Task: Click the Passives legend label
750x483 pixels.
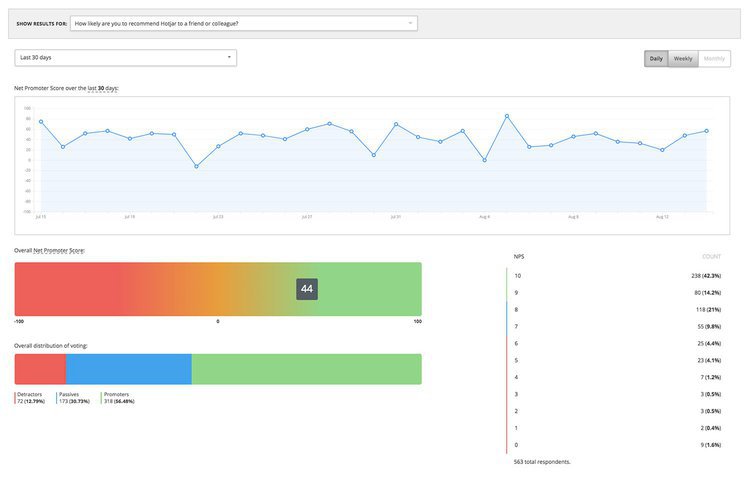Action: 69,394
